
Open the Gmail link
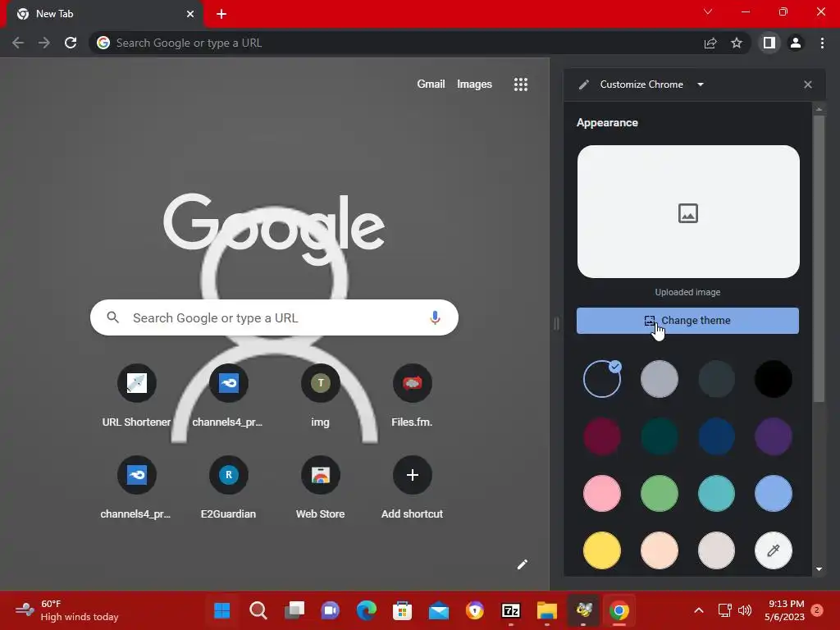431,84
